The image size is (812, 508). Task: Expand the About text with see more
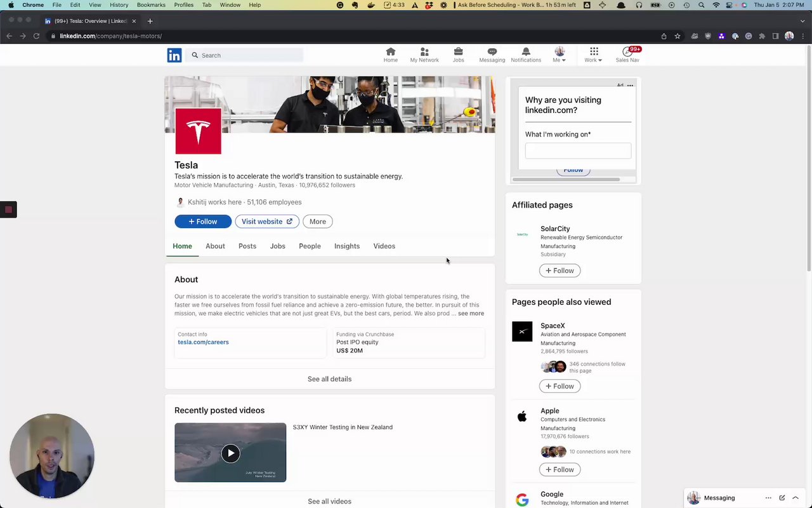(x=471, y=313)
